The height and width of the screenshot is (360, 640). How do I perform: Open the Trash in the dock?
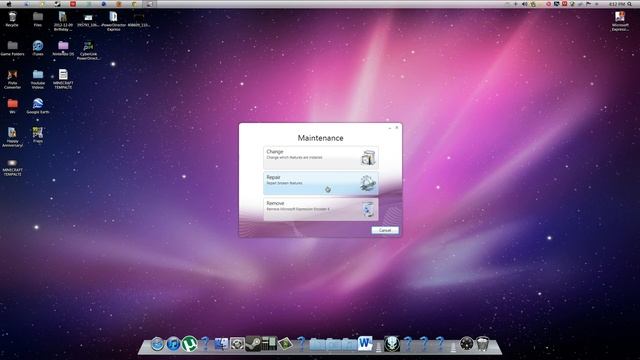point(482,344)
